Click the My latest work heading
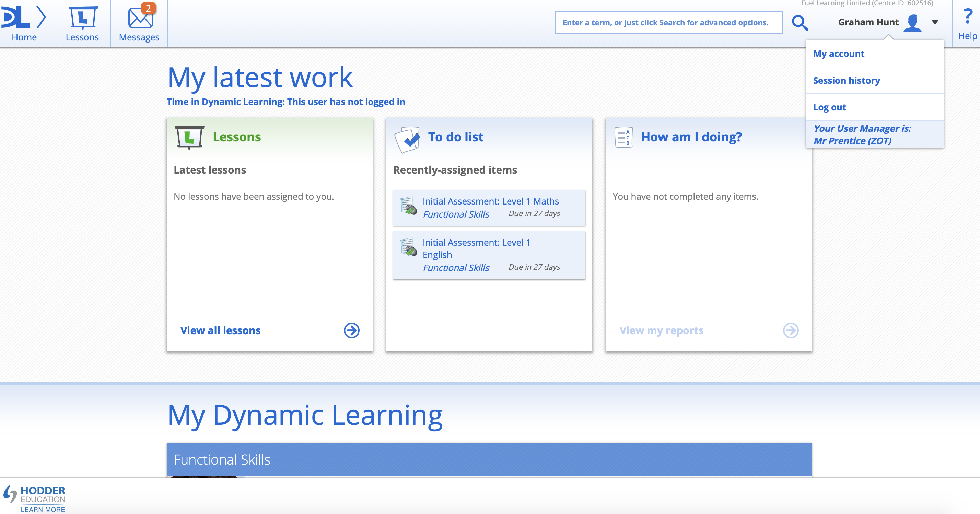 tap(260, 78)
